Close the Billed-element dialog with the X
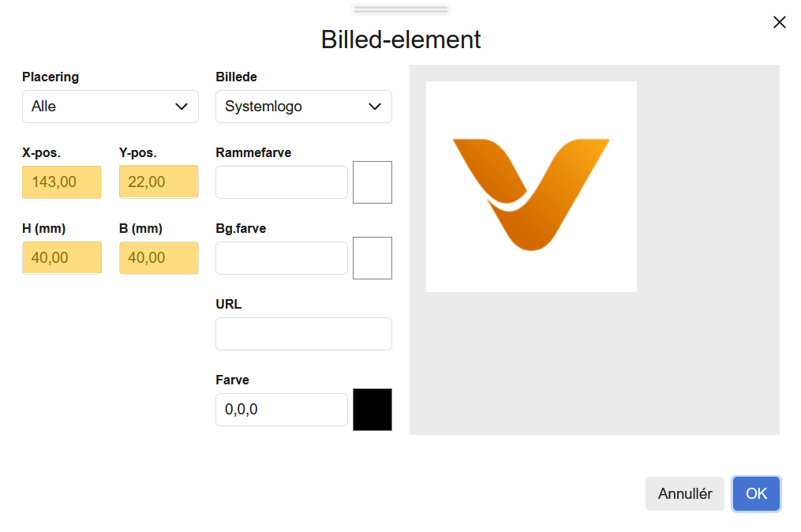 click(780, 22)
